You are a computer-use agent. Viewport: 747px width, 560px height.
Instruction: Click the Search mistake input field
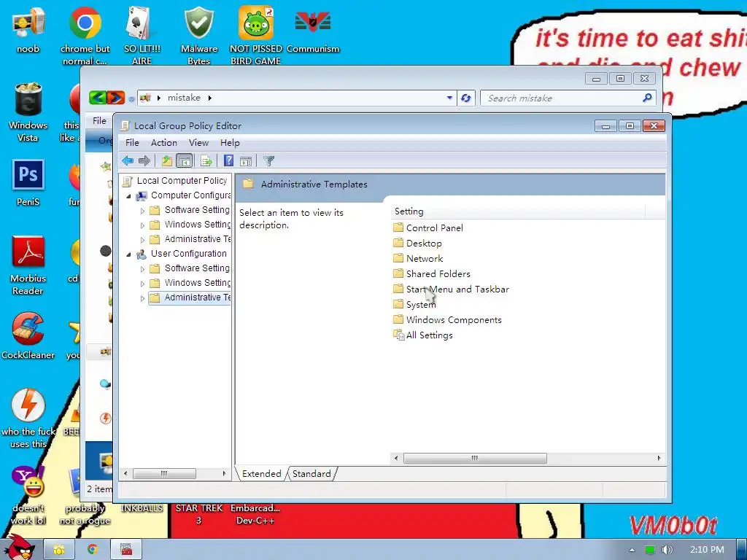pyautogui.click(x=569, y=98)
